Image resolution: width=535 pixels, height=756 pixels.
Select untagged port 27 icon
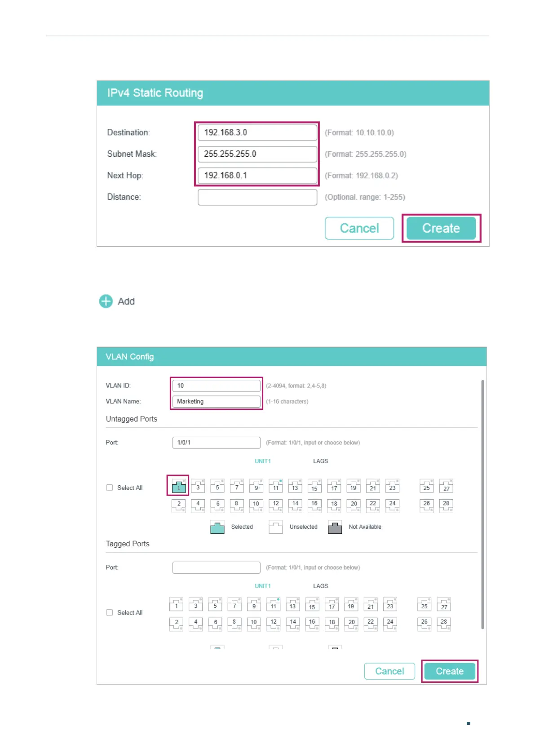click(446, 486)
